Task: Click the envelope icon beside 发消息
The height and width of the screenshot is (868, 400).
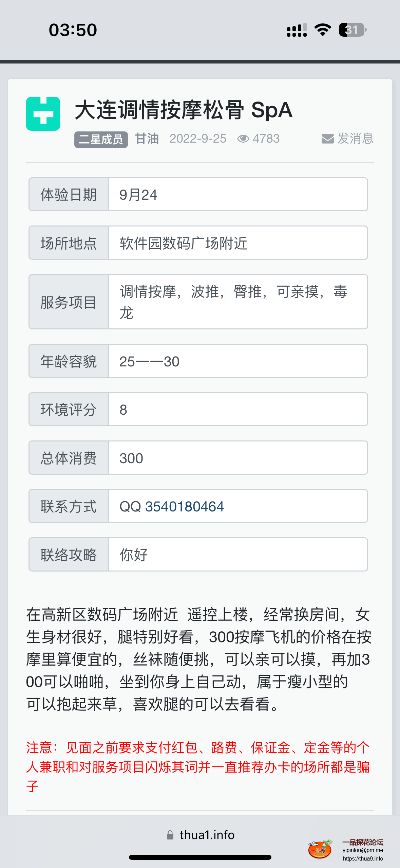Action: coord(327,139)
